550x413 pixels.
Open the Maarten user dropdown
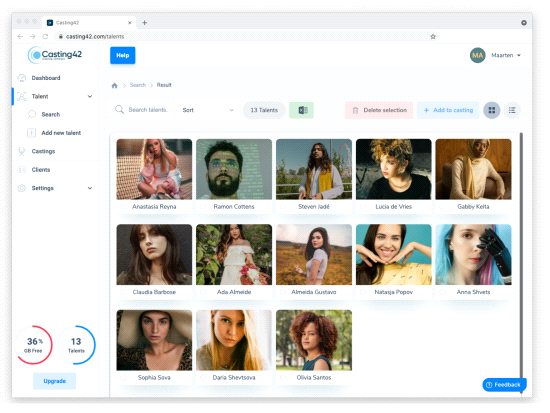click(506, 55)
